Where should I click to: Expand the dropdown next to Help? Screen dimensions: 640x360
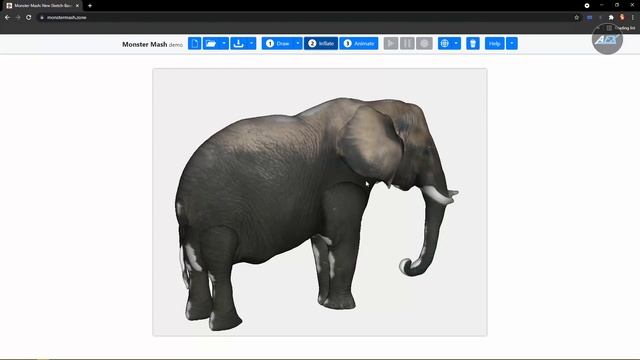click(x=512, y=43)
